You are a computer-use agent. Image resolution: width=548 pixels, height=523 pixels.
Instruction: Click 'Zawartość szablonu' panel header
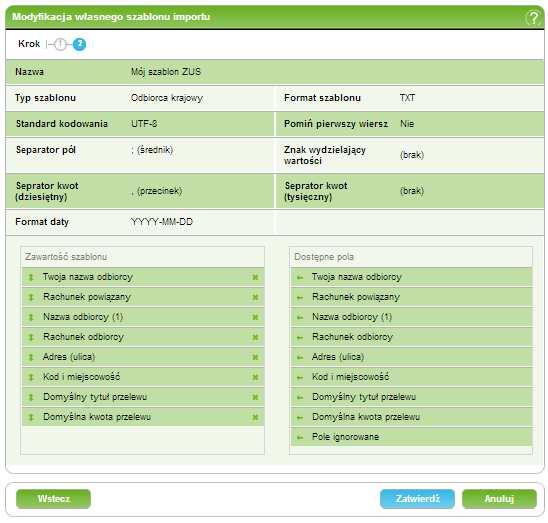(66, 257)
